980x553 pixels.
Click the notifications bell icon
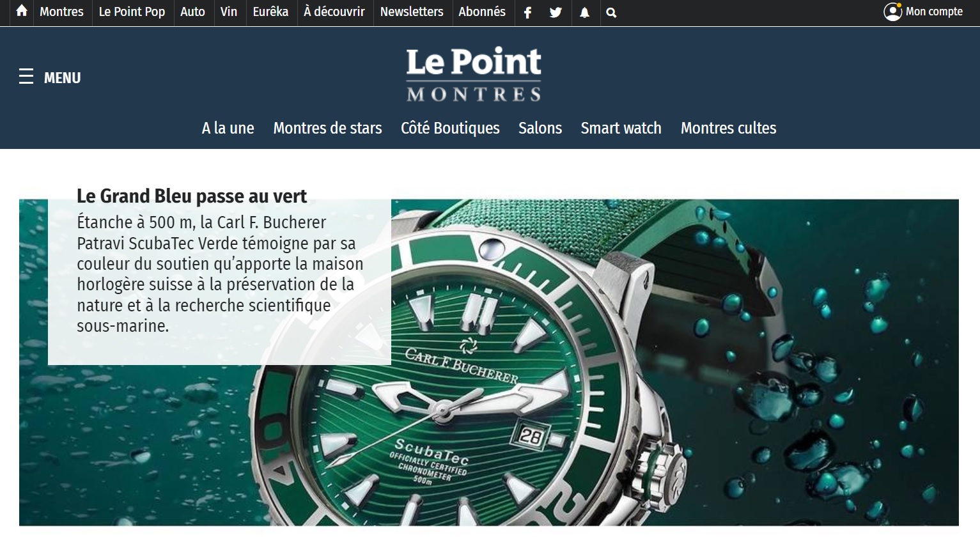[x=584, y=12]
